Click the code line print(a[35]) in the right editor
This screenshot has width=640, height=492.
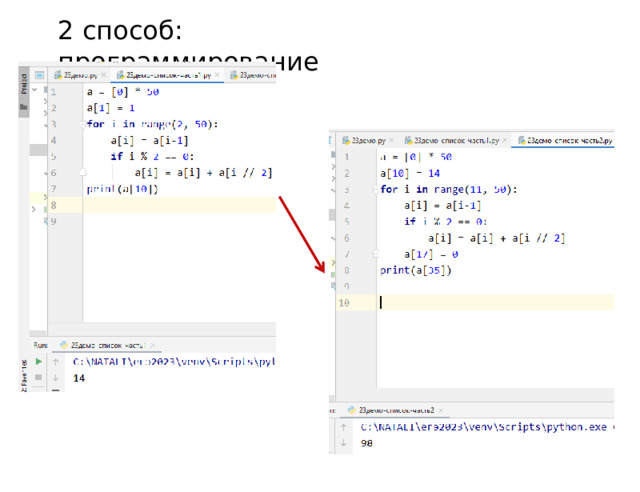tap(416, 270)
